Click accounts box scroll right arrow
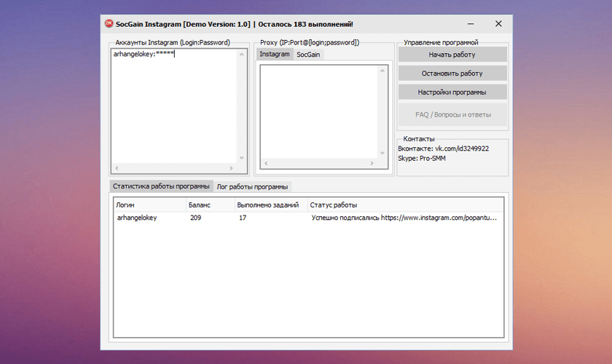Image resolution: width=612 pixels, height=364 pixels. coord(231,168)
